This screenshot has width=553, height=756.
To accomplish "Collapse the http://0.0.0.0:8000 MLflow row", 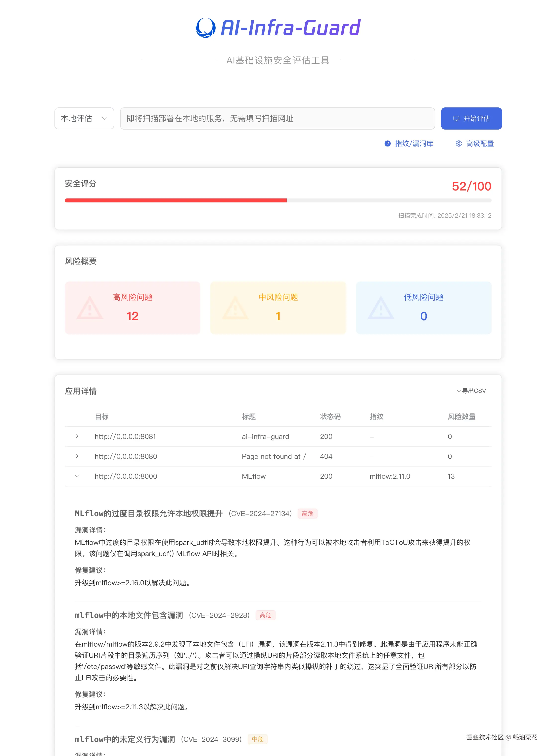I will tap(77, 476).
